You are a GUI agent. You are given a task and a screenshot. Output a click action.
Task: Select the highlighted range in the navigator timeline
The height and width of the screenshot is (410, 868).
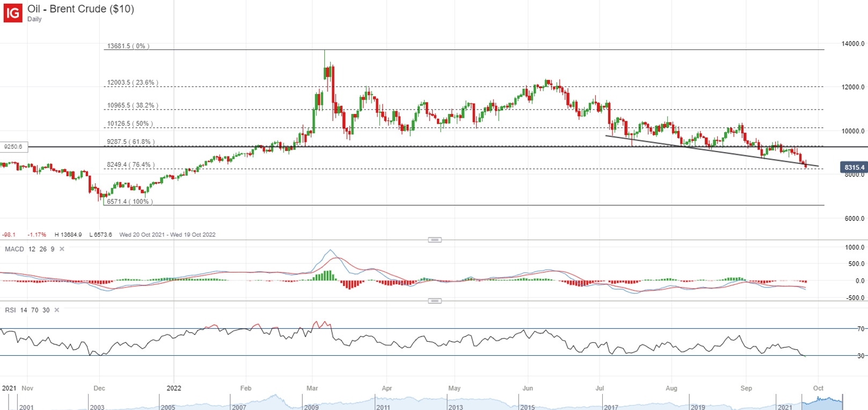pyautogui.click(x=822, y=402)
